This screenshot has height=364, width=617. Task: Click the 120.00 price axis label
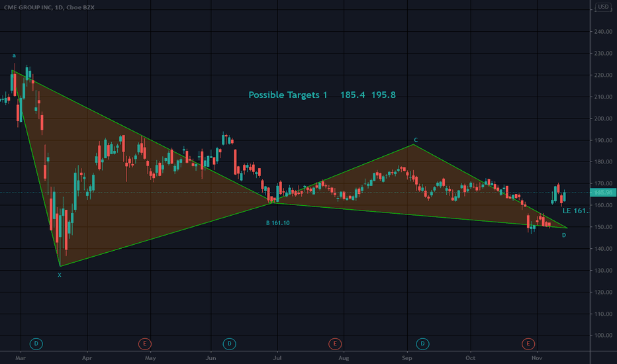tap(603, 292)
